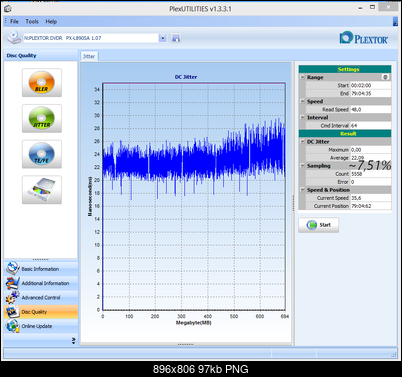Select the DC Jitter Maximum value 0,00

(370, 150)
